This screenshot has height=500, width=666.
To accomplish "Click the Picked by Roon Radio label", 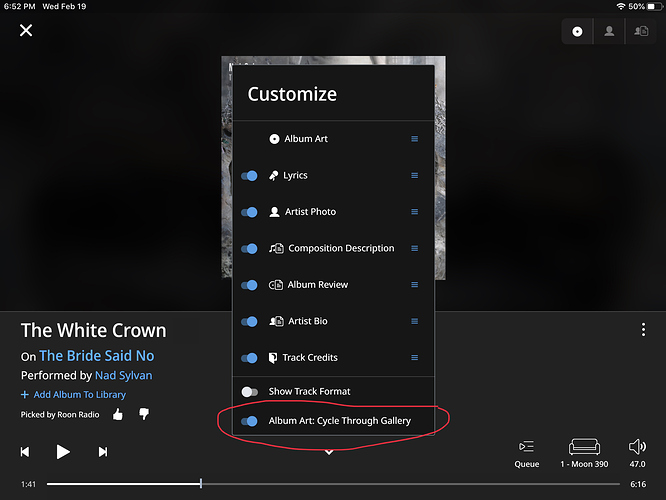I will [x=60, y=415].
